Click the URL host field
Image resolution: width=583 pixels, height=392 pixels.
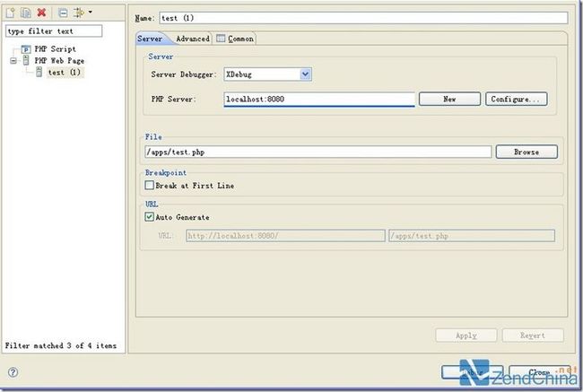tap(285, 236)
